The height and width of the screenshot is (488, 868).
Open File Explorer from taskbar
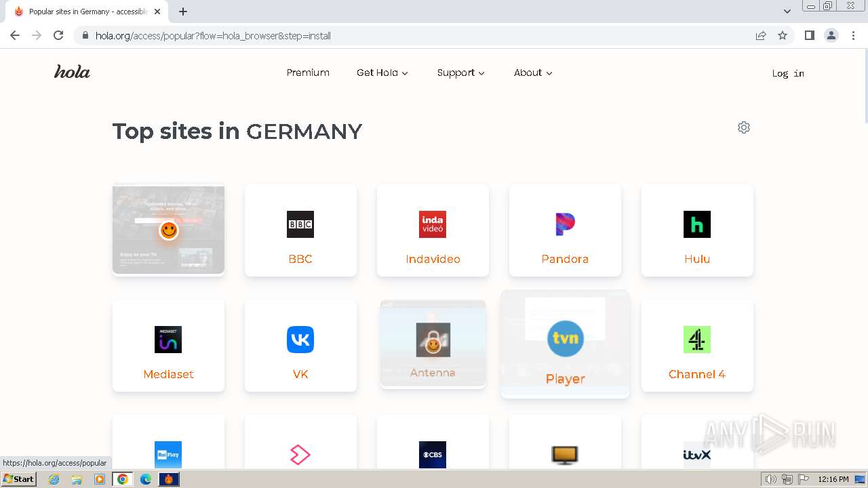pyautogui.click(x=77, y=479)
